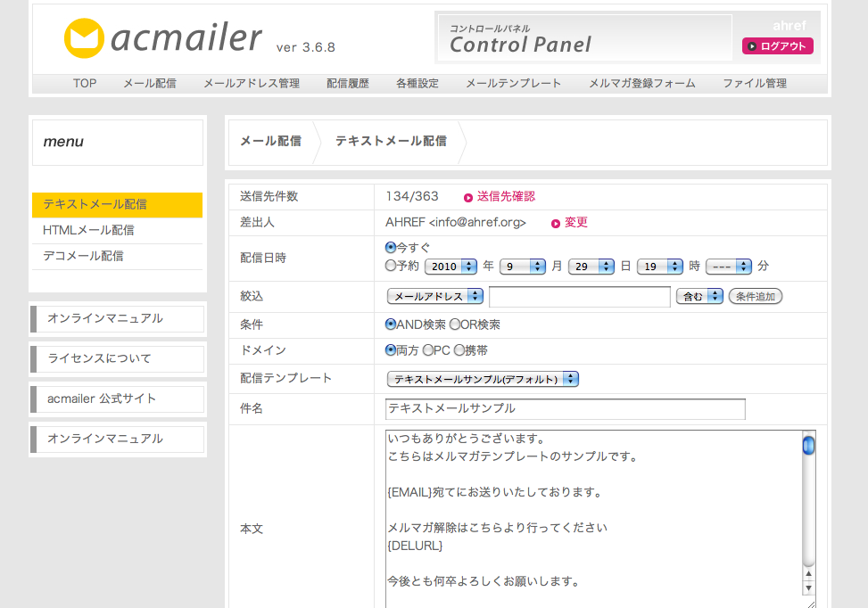Select HTMLメール配信 in the side menu
Viewport: 868px width, 608px height.
click(89, 230)
